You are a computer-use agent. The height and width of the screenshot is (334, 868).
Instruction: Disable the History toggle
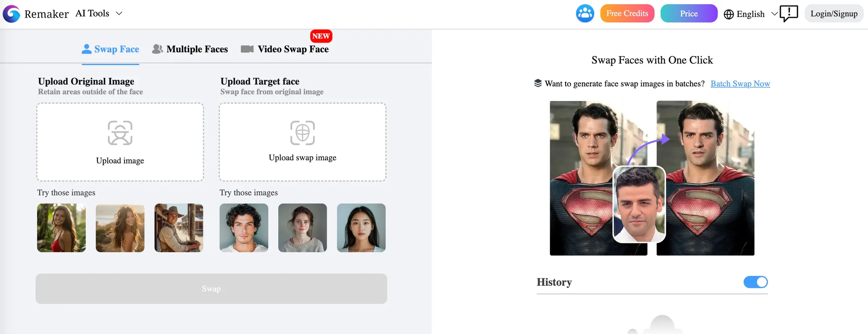pyautogui.click(x=756, y=282)
